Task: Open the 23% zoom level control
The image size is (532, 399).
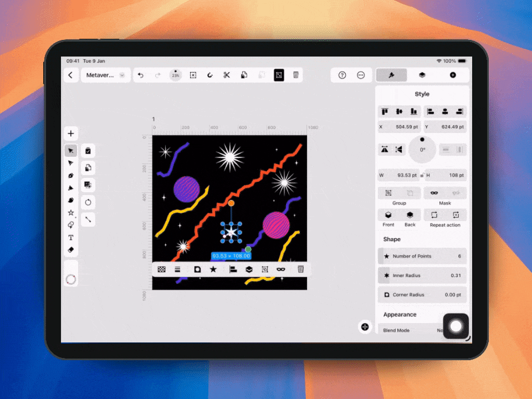Action: [x=176, y=75]
